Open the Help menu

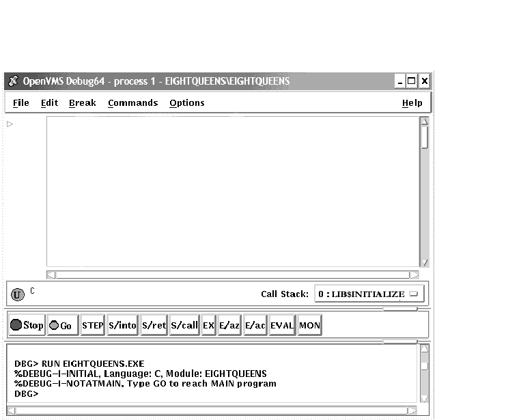tap(412, 103)
